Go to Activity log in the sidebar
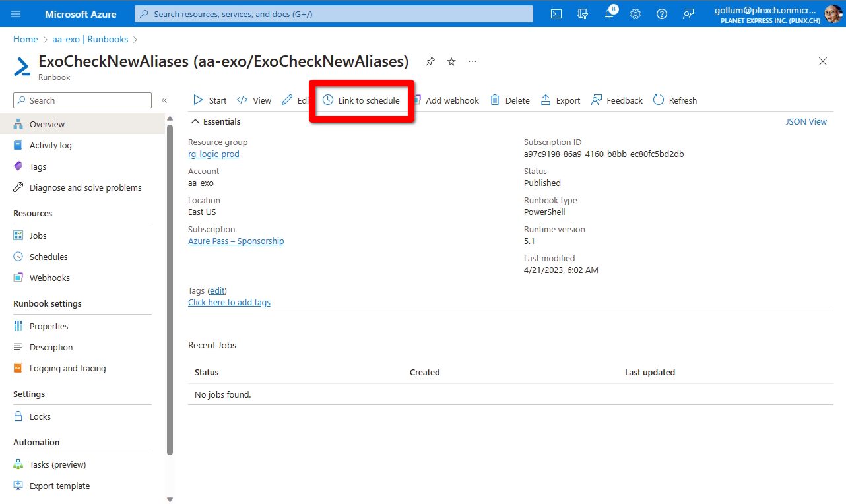The image size is (846, 504). [50, 145]
